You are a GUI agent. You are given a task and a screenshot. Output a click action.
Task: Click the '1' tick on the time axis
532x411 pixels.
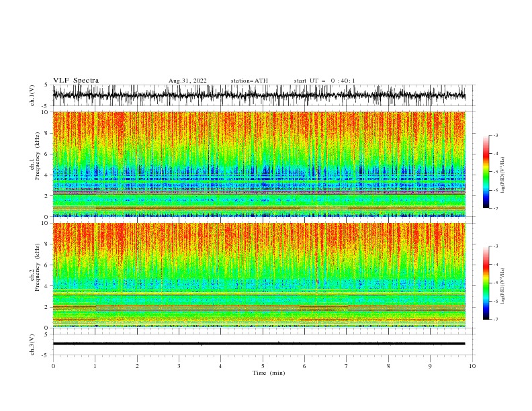click(95, 366)
